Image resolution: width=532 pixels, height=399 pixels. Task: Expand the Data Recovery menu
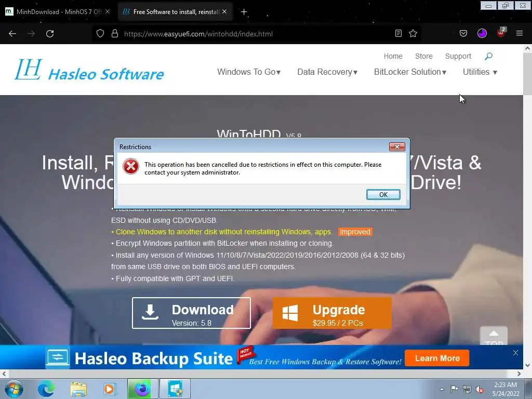[327, 72]
